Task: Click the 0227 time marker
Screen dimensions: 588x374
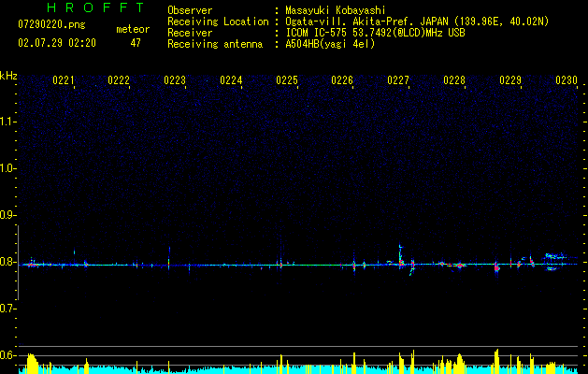Action: (398, 80)
